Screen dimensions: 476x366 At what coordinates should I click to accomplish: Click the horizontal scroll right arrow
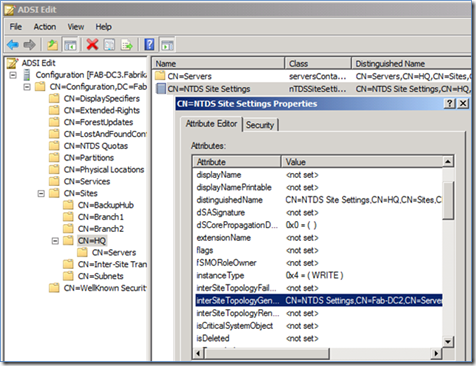[436, 353]
